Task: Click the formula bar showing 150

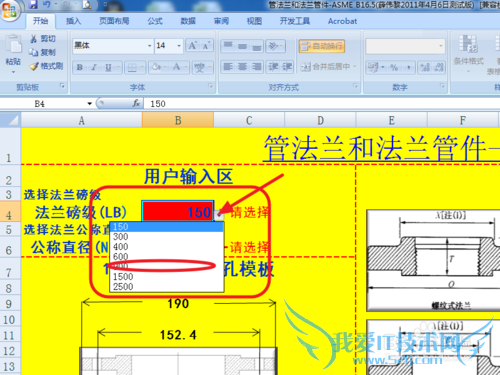Action: point(322,104)
